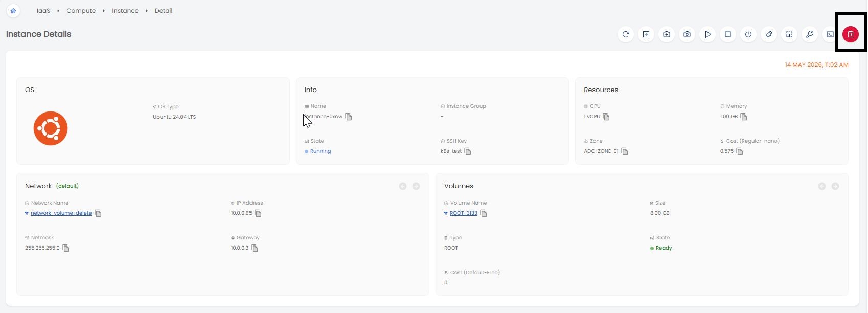The width and height of the screenshot is (868, 313).
Task: Go to next network with right arrow
Action: pos(416,186)
